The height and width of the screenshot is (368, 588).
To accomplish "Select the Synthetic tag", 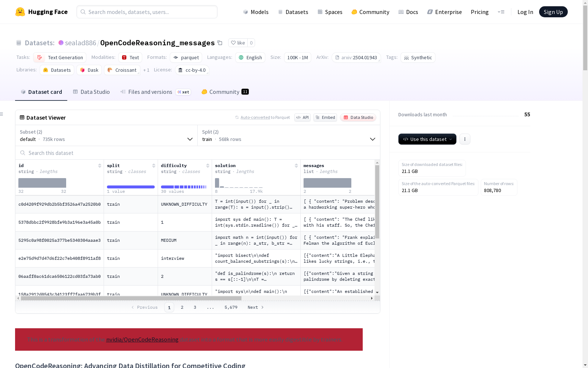I will click(x=418, y=57).
